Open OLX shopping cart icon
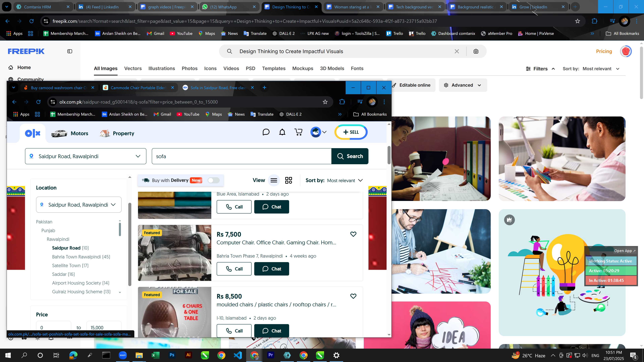This screenshot has height=362, width=644. [299, 132]
